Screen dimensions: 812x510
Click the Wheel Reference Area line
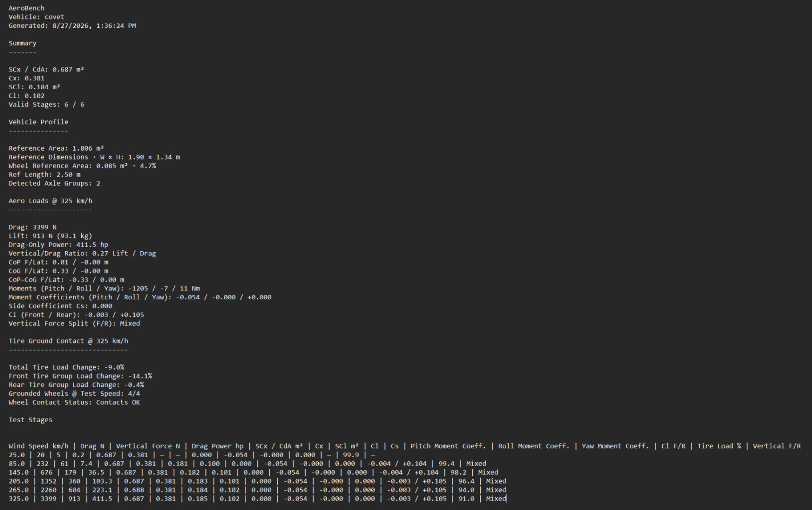tap(82, 166)
